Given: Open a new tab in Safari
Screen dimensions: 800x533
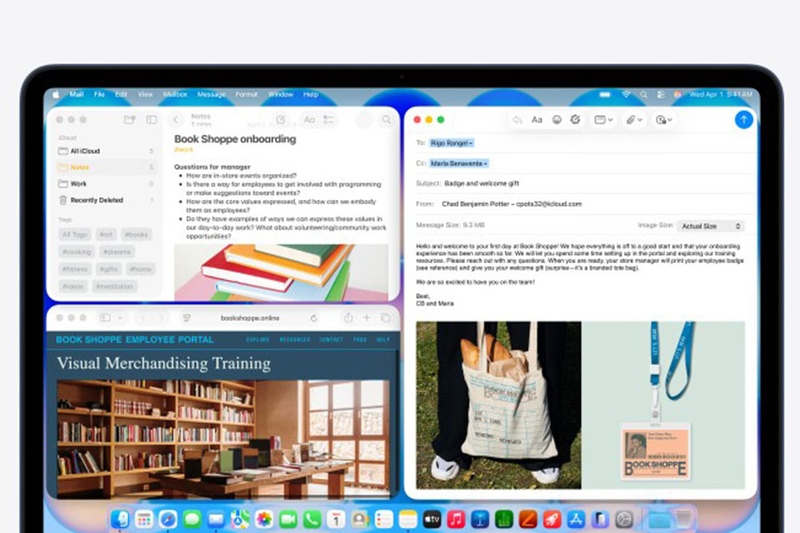Looking at the screenshot, I should click(x=366, y=318).
